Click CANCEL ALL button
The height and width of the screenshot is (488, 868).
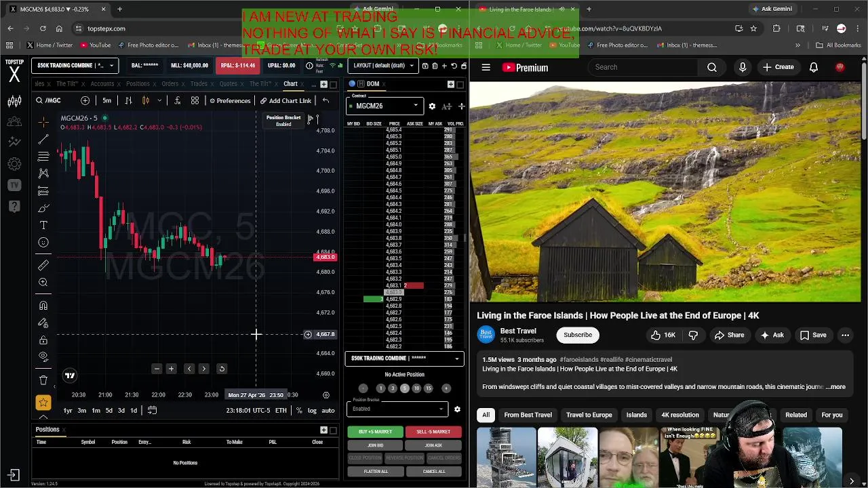coord(433,472)
